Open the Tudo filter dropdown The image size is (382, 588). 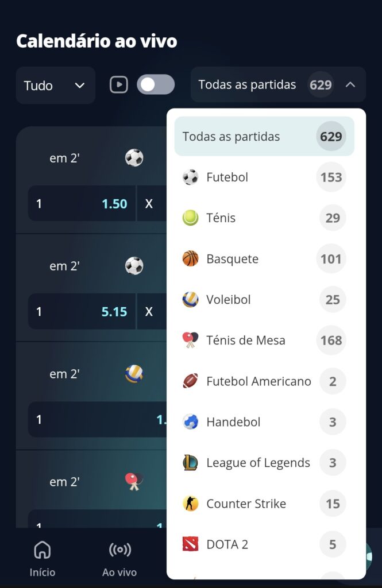coord(55,85)
